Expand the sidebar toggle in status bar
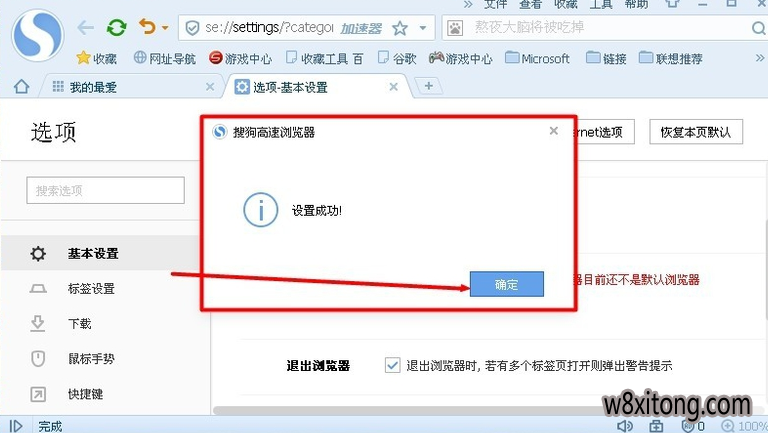Image resolution: width=768 pixels, height=433 pixels. click(16, 426)
